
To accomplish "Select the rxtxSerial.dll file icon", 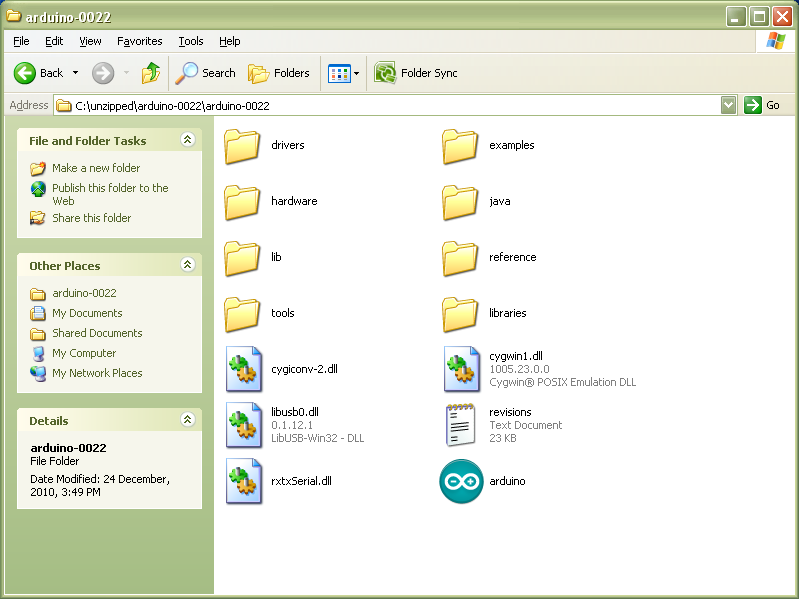I will (243, 481).
